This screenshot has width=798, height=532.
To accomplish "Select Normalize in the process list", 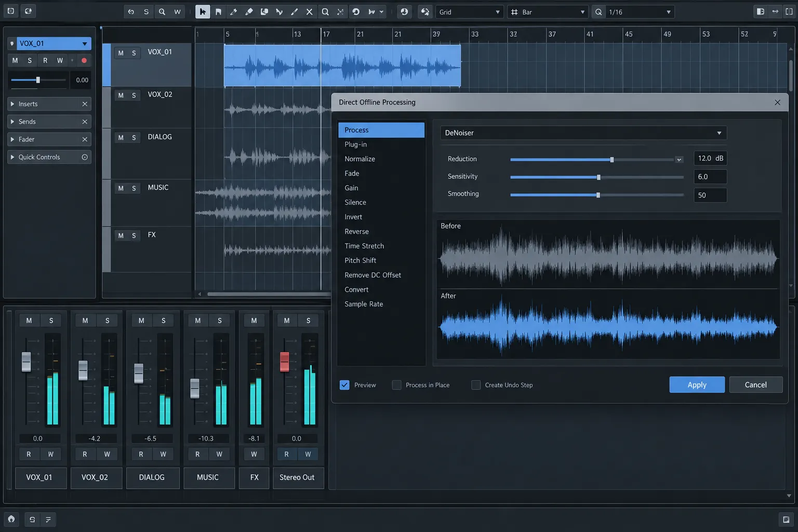I will click(381, 159).
